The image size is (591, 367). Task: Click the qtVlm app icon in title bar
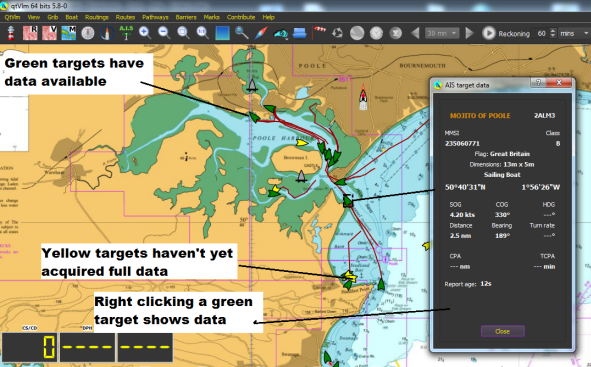pyautogui.click(x=5, y=6)
